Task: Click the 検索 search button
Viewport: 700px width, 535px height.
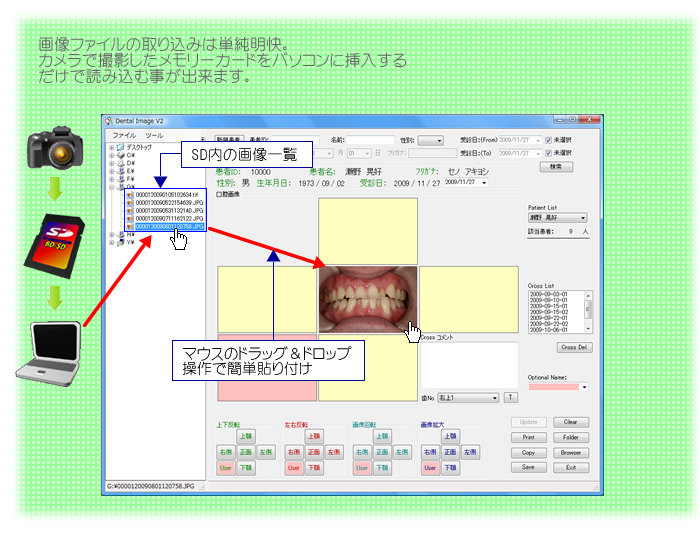Action: 556,167
